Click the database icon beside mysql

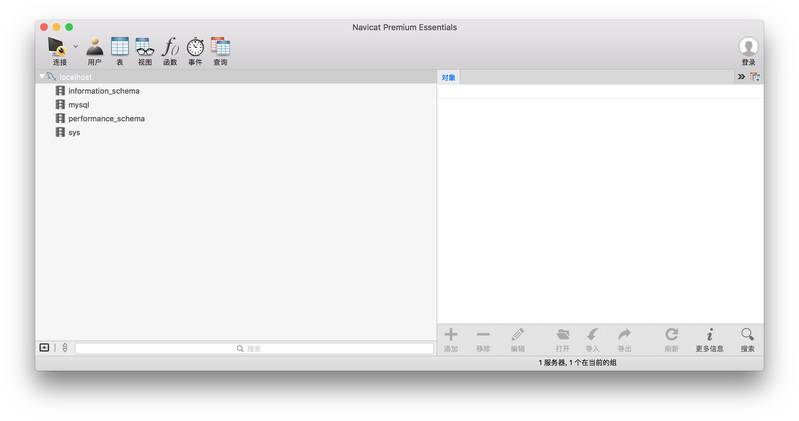(x=60, y=104)
